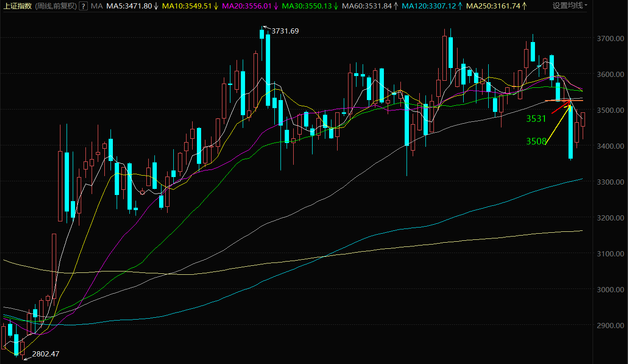
Task: Click the 3300.00 price axis label
Action: [x=611, y=182]
